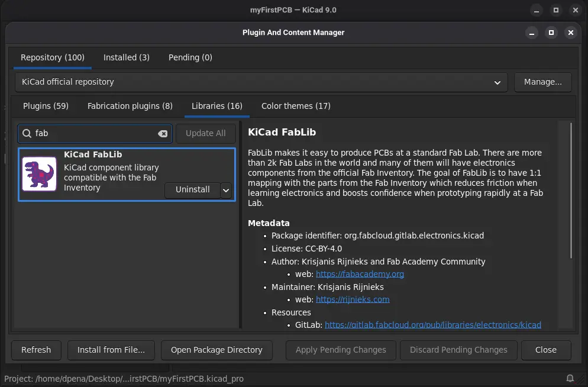Screen dimensions: 588x387
Task: Select the Plugins (59) tab
Action: (46, 106)
